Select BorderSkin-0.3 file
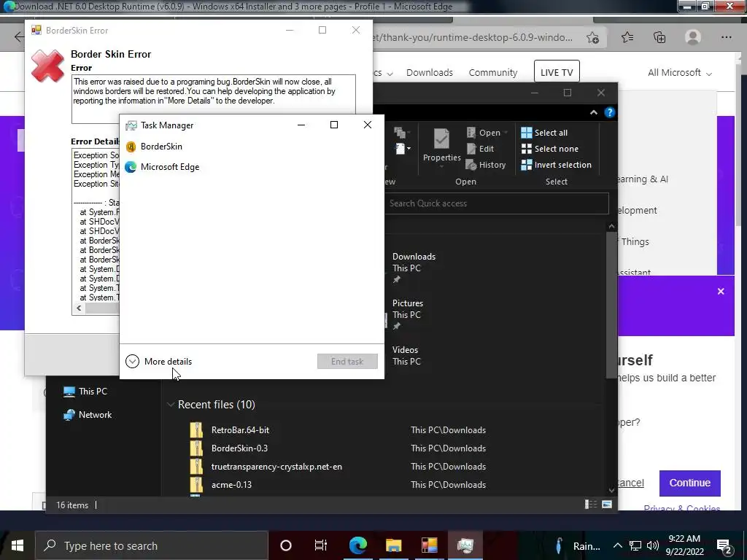Viewport: 747px width, 560px height. point(239,448)
